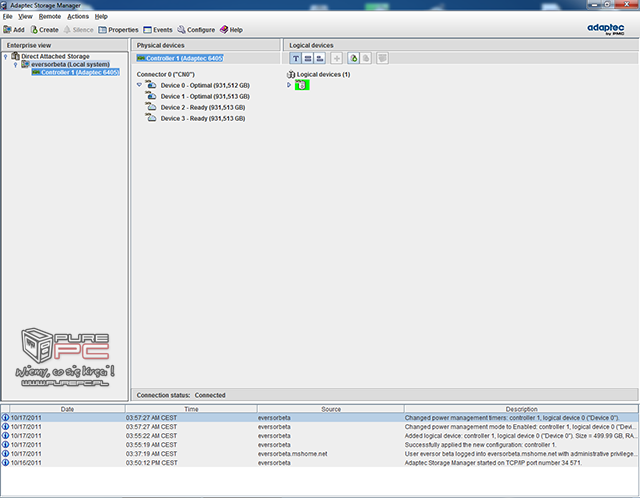Open the File menu
Image resolution: width=640 pixels, height=498 pixels.
tap(7, 16)
